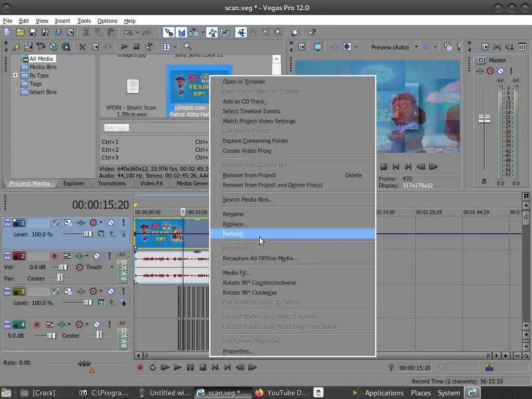Click the Search magnifier in Project Media toolbar

click(188, 46)
